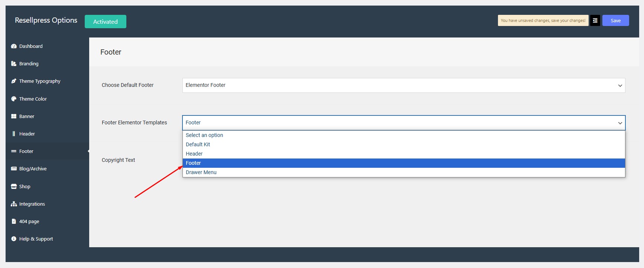Click the Integrations sitemap icon
Screen dimensions: 644x268
click(14, 204)
